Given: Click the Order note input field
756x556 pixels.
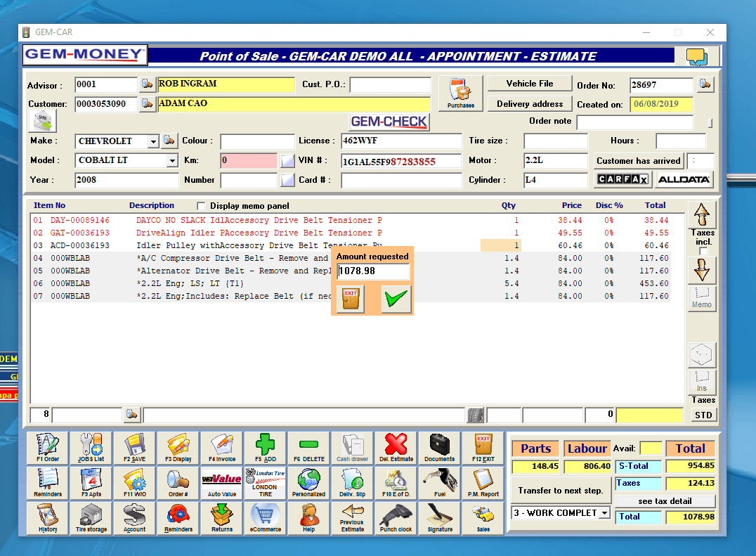Looking at the screenshot, I should pos(635,122).
